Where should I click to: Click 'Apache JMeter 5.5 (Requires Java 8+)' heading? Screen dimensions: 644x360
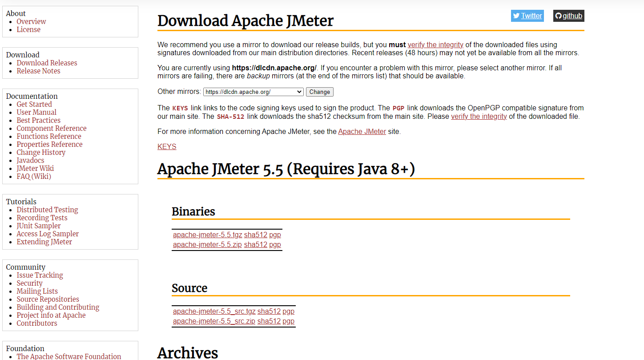pyautogui.click(x=286, y=169)
